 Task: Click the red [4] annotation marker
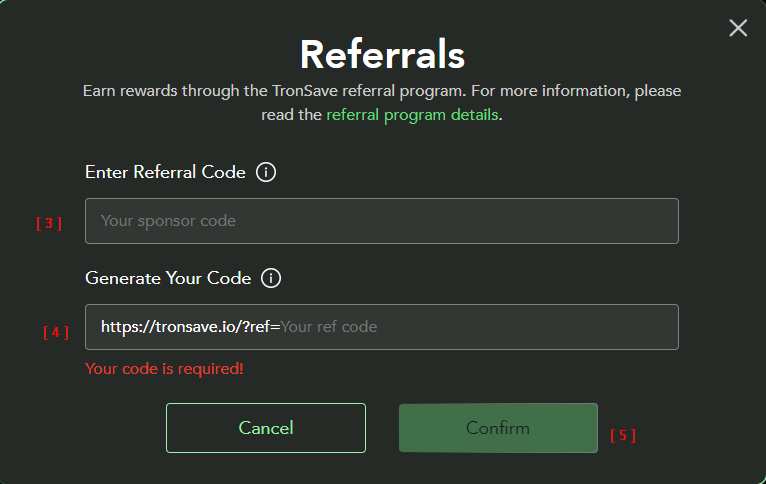click(x=56, y=332)
